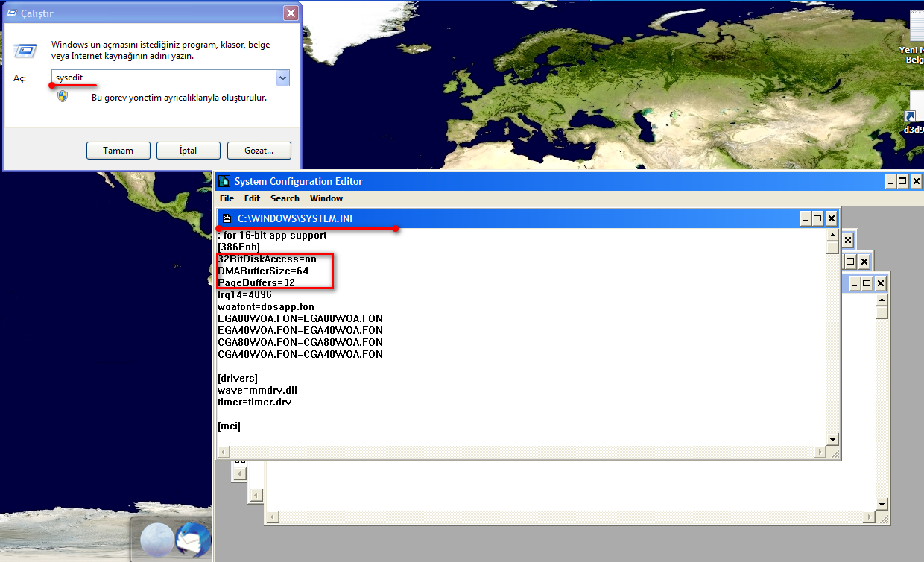Close the Çalıştır dialog
The height and width of the screenshot is (562, 924).
point(291,13)
